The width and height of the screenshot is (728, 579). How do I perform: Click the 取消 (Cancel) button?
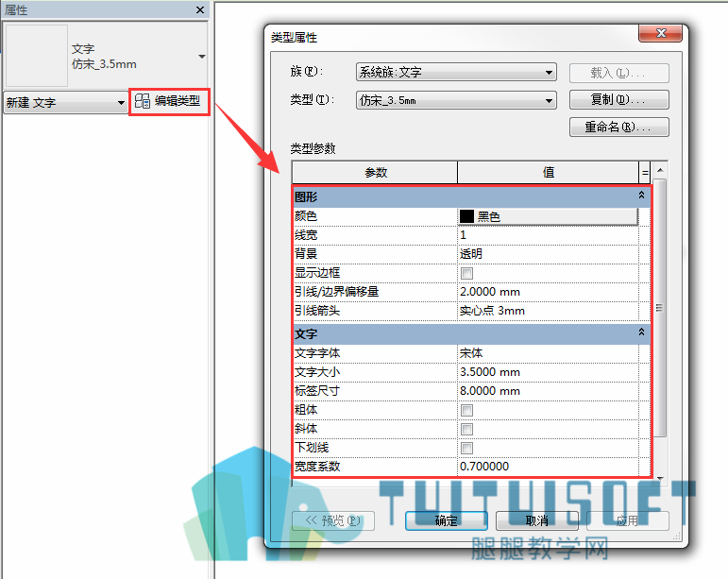pos(536,521)
